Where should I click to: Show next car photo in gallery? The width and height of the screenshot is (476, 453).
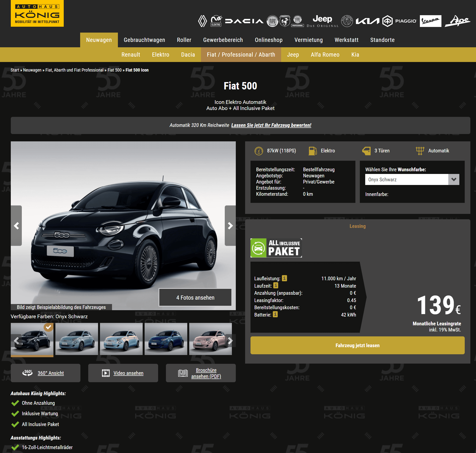pos(230,226)
